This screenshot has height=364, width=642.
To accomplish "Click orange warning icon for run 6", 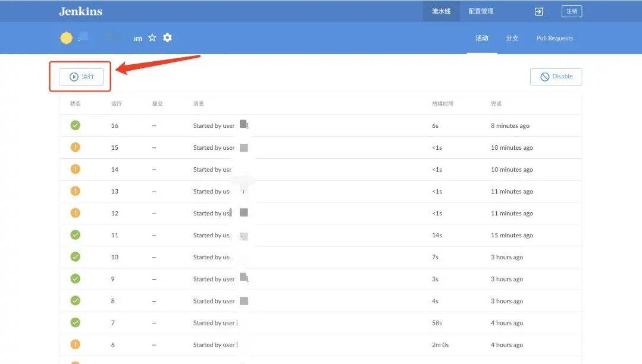I will click(x=76, y=344).
